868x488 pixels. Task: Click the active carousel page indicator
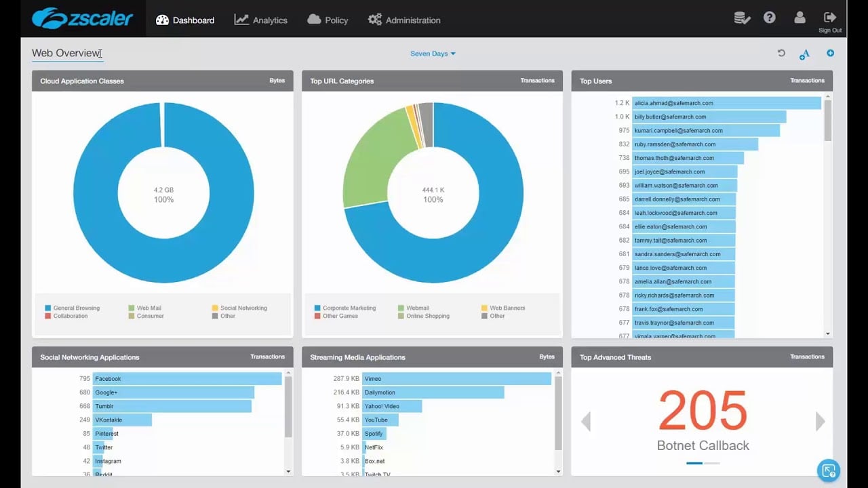[x=694, y=463]
